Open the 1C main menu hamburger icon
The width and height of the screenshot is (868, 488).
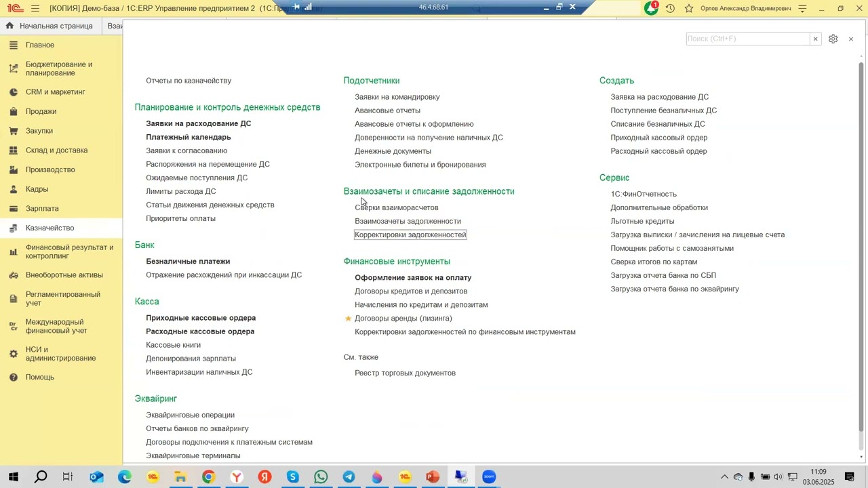(x=35, y=9)
